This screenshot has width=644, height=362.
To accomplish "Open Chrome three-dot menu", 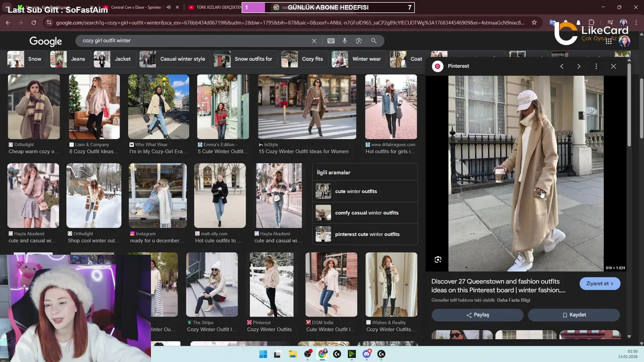I will point(636,23).
